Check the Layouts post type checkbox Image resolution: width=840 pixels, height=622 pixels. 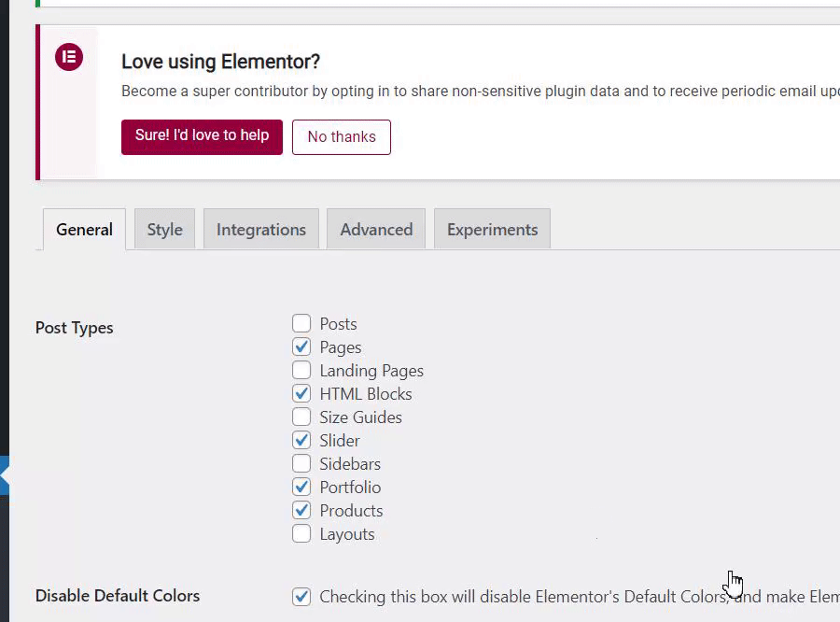[301, 534]
